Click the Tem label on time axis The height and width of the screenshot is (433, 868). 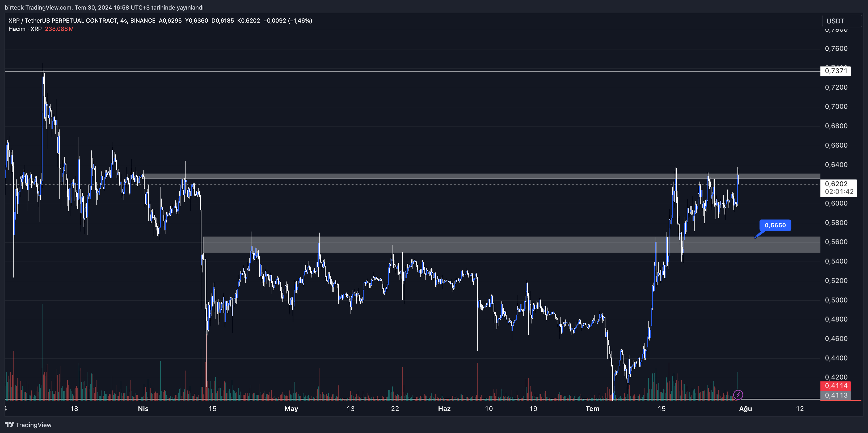tap(592, 408)
